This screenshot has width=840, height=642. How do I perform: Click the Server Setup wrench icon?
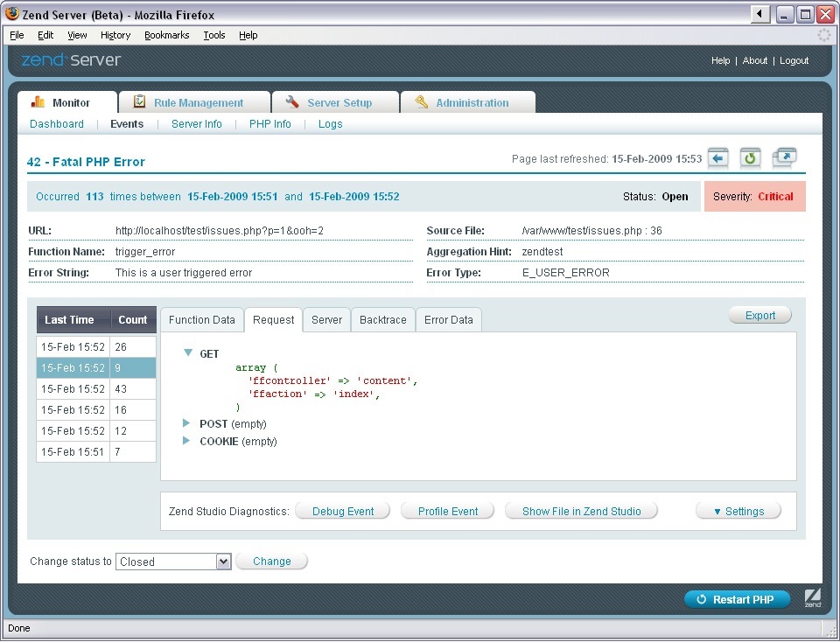pyautogui.click(x=292, y=101)
